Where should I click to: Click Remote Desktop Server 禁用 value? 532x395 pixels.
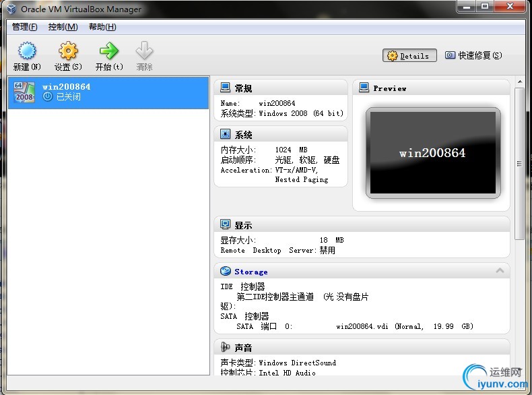tap(327, 250)
